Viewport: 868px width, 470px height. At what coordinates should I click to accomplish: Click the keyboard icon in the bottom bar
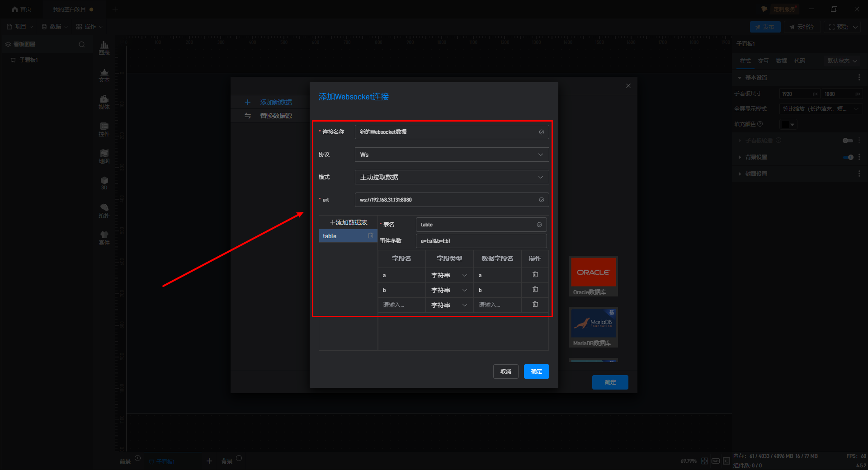(x=716, y=461)
